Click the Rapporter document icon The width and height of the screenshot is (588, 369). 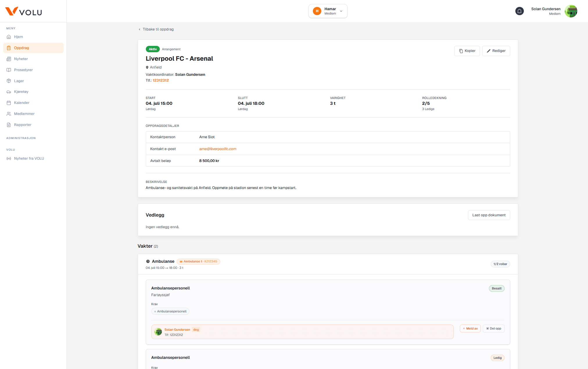pyautogui.click(x=9, y=125)
